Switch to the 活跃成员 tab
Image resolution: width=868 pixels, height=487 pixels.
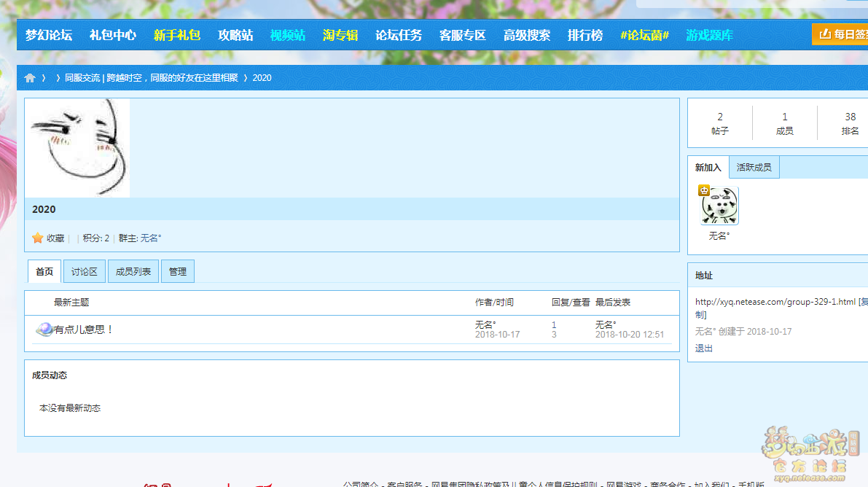pos(754,168)
